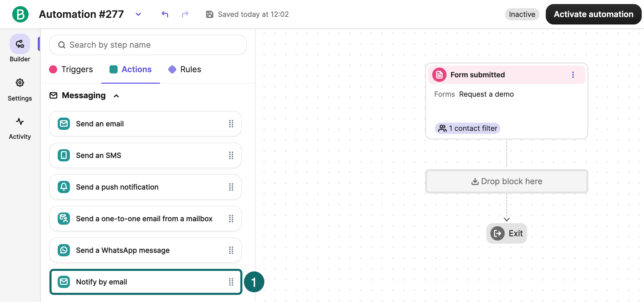Grab the drag handle for WhatsApp message
Image resolution: width=644 pixels, height=302 pixels.
pos(231,250)
